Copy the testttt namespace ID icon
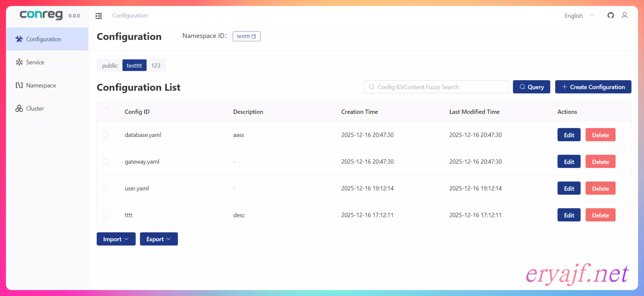 [254, 36]
